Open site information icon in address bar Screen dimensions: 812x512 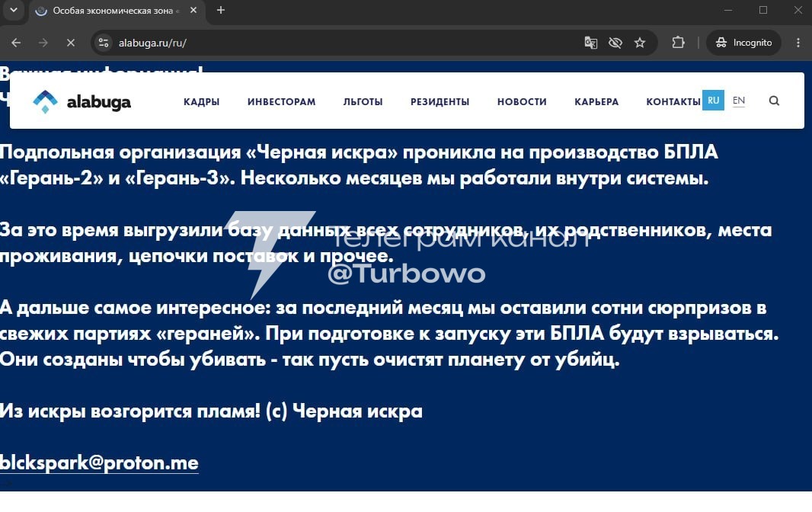(104, 43)
